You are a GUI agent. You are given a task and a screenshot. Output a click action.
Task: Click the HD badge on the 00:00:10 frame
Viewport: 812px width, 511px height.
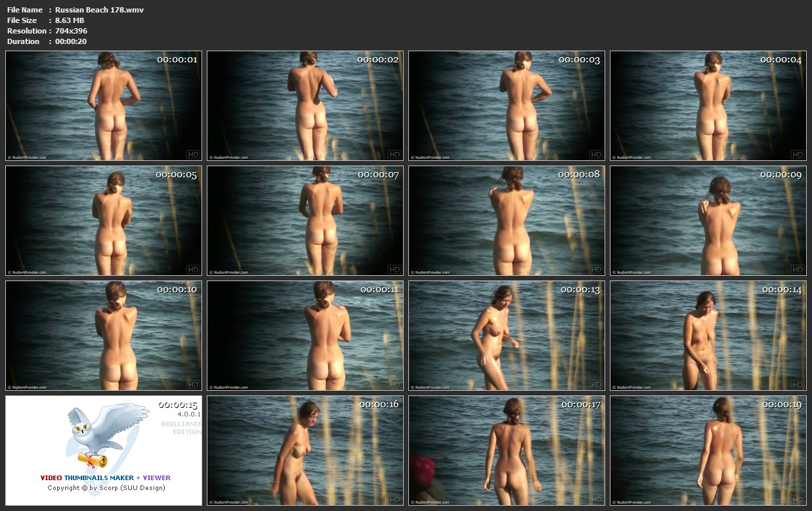click(x=193, y=384)
